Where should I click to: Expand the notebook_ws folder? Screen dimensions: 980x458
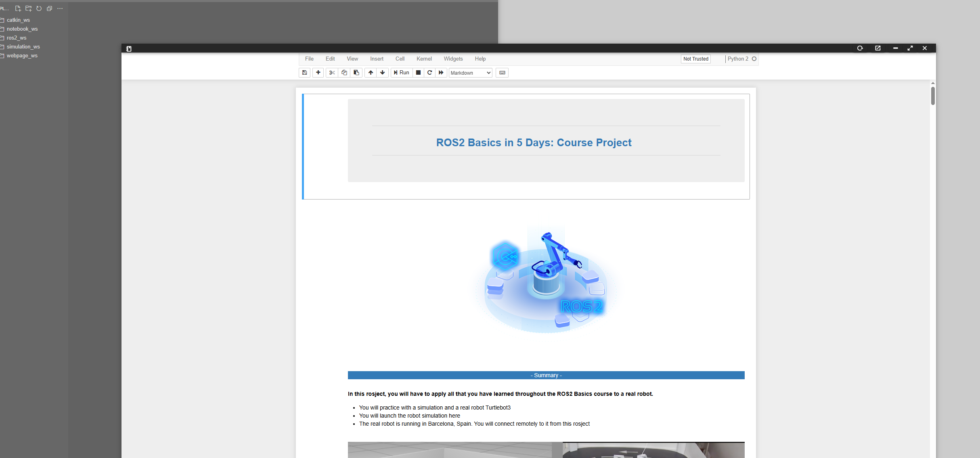click(22, 29)
